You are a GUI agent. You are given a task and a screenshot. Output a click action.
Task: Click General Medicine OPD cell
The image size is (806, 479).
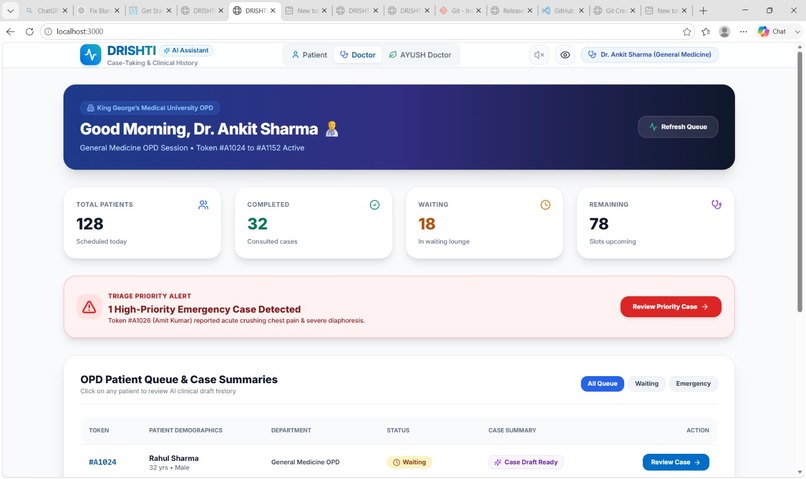[x=305, y=462]
